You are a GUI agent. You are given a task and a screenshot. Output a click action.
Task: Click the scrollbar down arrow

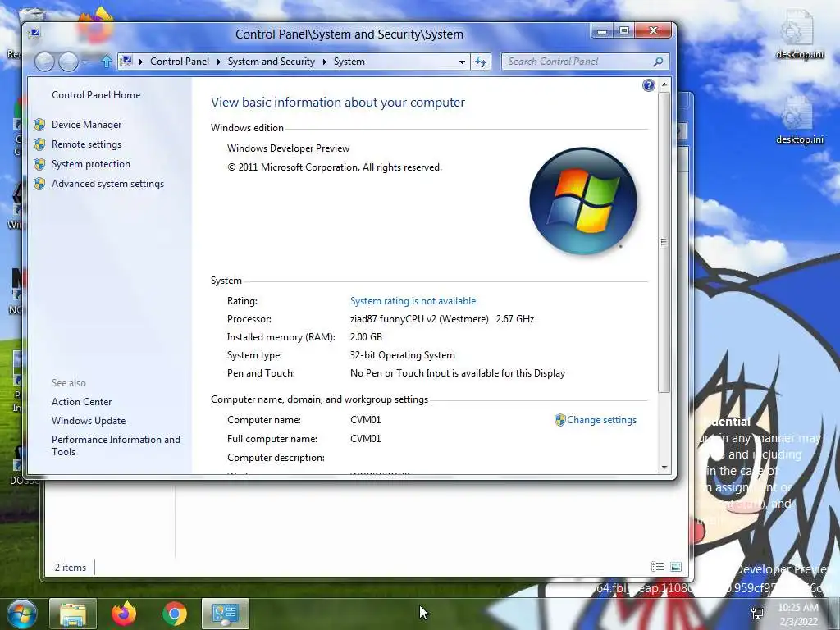coord(664,467)
